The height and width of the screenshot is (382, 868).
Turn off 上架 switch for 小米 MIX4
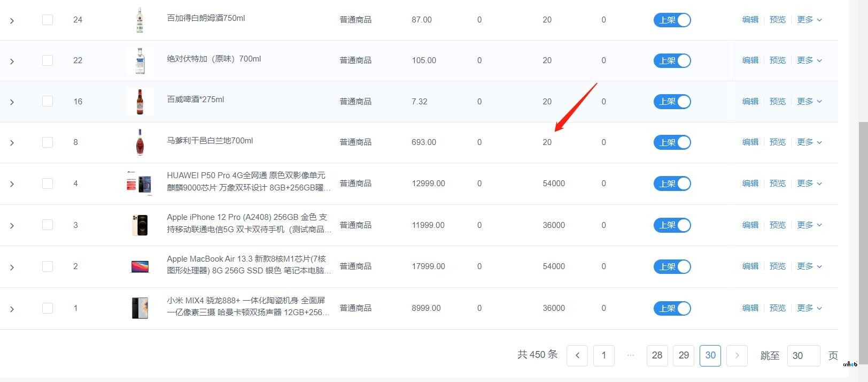click(x=672, y=308)
